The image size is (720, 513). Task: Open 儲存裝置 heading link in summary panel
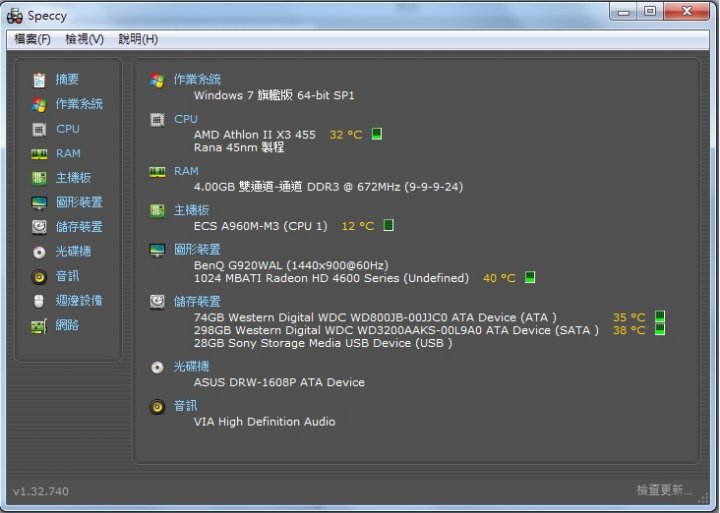click(x=197, y=302)
